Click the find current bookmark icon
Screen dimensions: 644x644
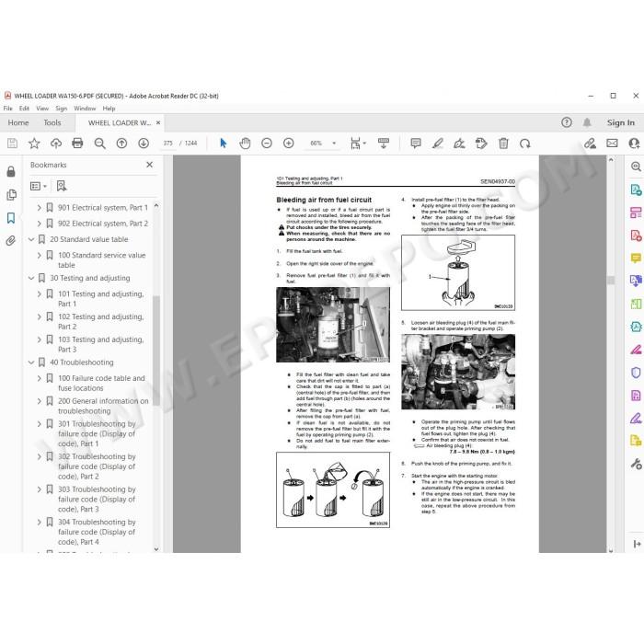62,186
